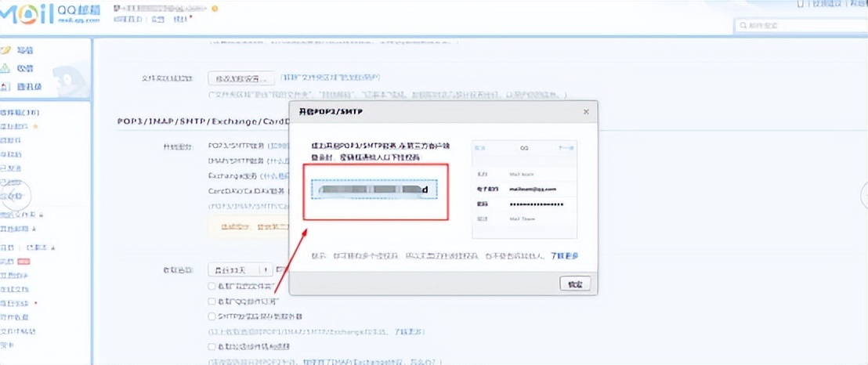Open 星标邮件 starred mail folder
Viewport: 868px width, 365px height.
pos(14,126)
